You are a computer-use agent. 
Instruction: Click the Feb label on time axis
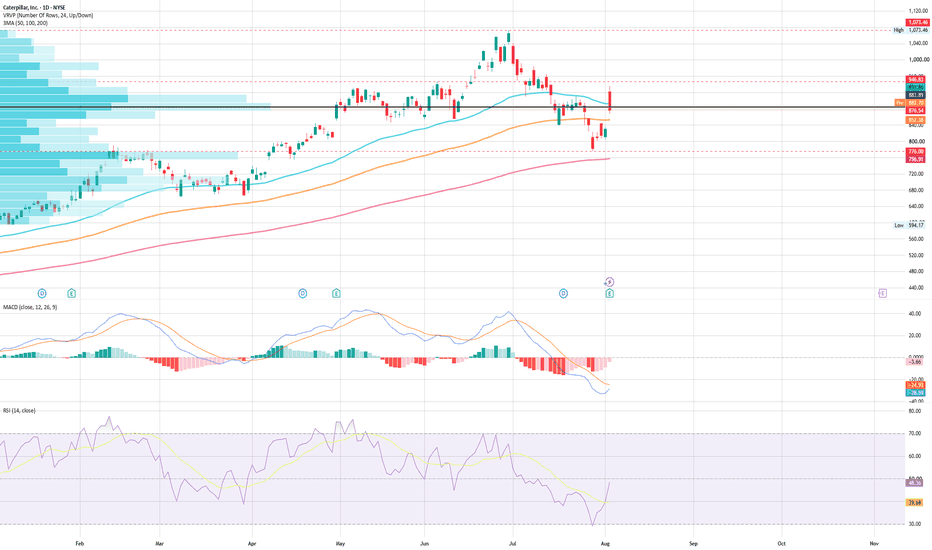pos(80,543)
